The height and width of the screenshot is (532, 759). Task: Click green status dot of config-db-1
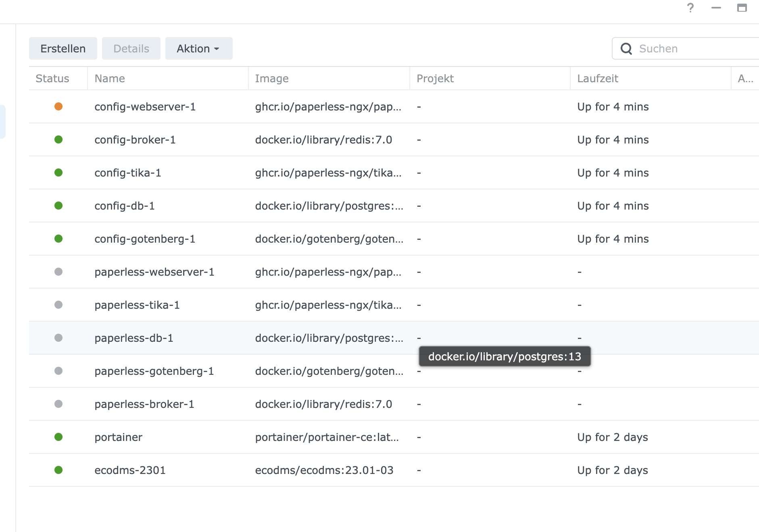tap(58, 206)
